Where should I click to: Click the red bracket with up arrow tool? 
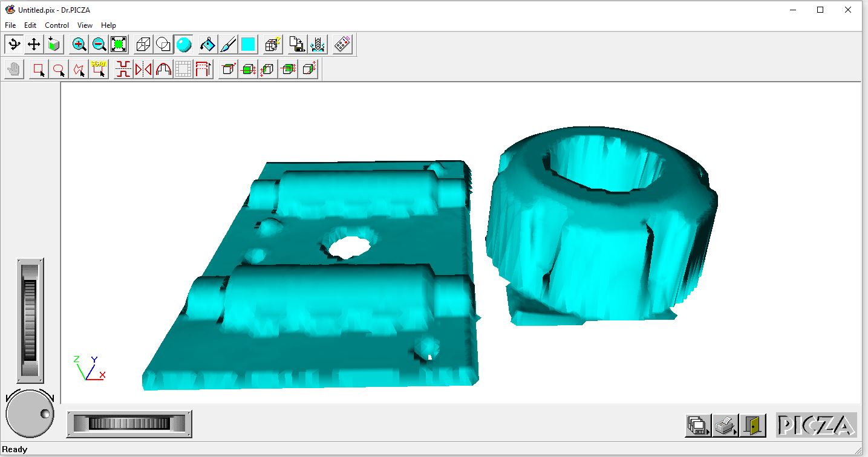click(x=203, y=70)
